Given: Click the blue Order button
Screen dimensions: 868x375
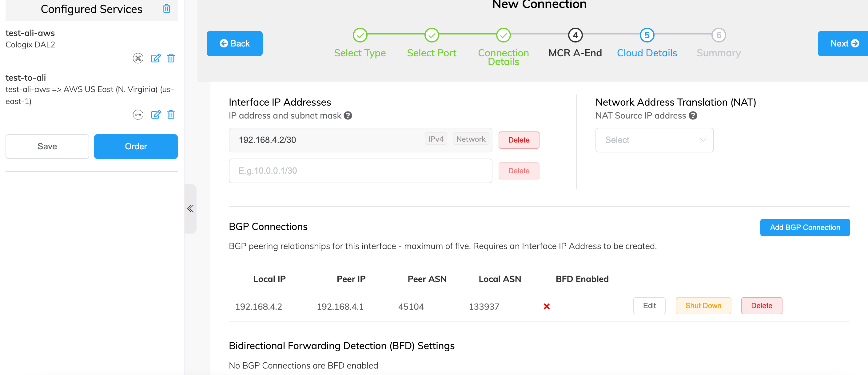Looking at the screenshot, I should 136,146.
